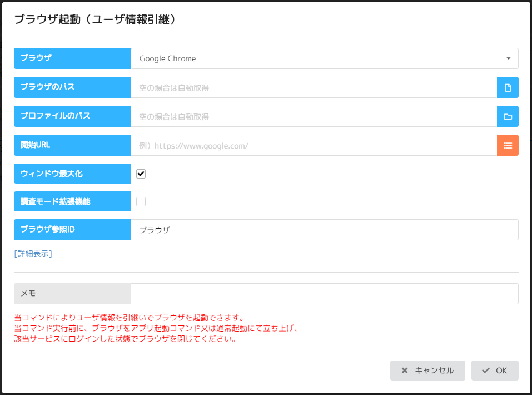Image resolution: width=532 pixels, height=395 pixels.
Task: Click the ブラウザ参照ID text field
Action: click(325, 229)
